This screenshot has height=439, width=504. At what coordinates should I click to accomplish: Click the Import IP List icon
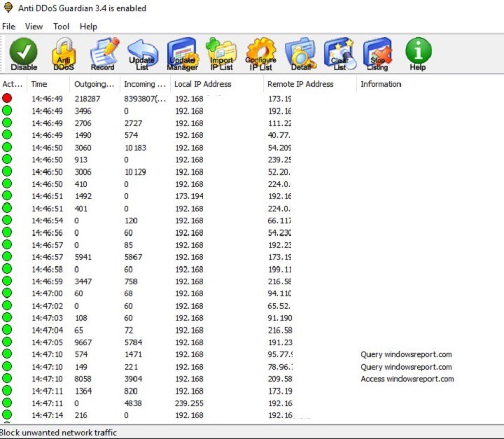221,54
